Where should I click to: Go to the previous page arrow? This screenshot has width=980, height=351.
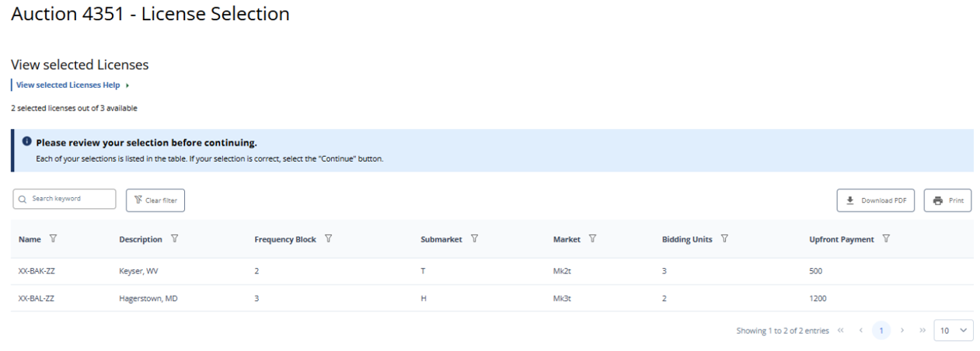860,331
